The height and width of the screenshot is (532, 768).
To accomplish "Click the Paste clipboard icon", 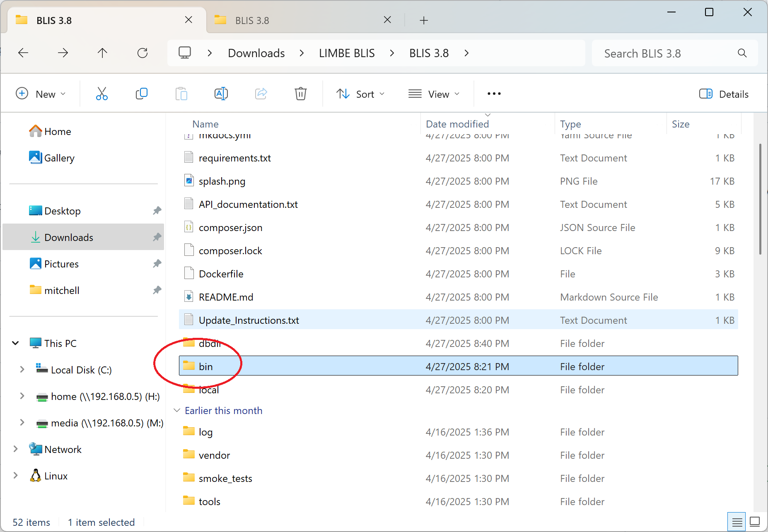I will coord(181,94).
